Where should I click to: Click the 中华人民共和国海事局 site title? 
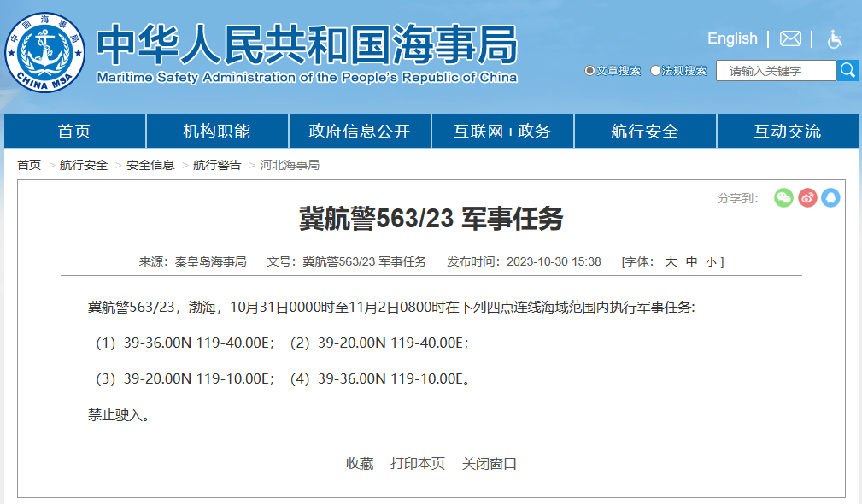308,44
